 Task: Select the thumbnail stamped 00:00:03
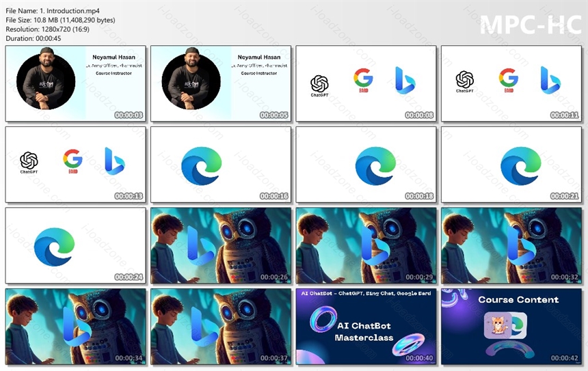point(76,83)
